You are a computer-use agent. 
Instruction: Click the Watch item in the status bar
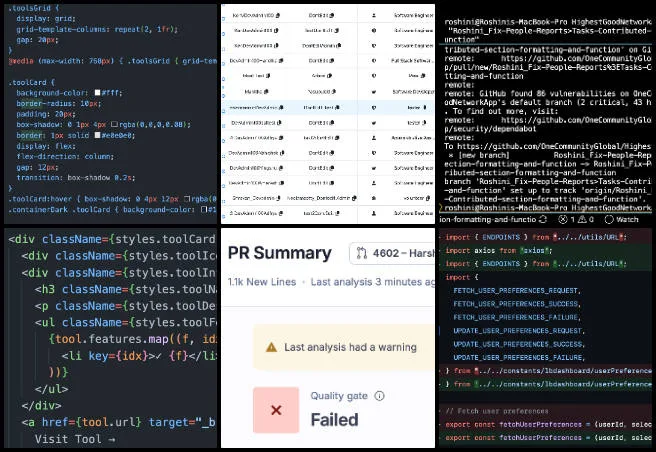622,219
